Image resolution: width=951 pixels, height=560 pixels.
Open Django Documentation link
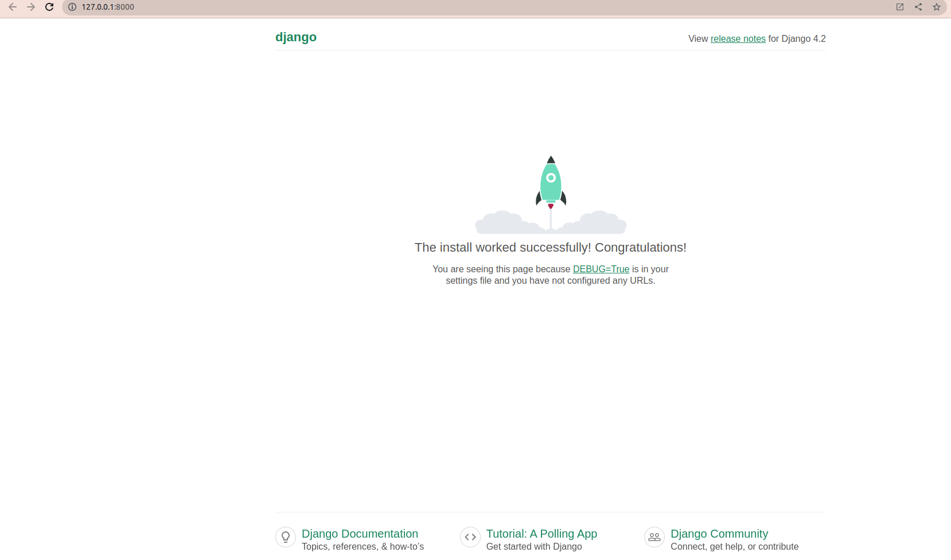point(360,534)
